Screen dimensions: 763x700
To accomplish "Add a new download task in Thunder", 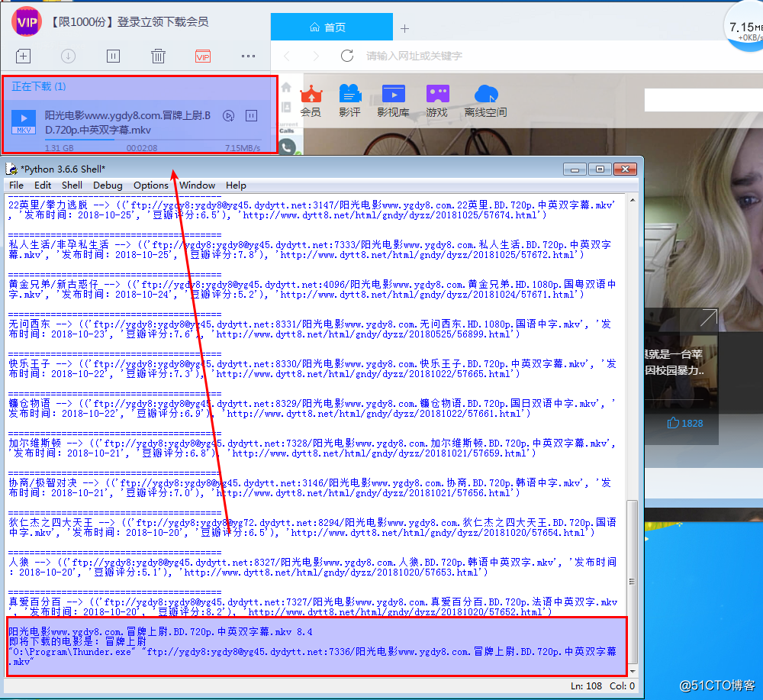I will (23, 56).
